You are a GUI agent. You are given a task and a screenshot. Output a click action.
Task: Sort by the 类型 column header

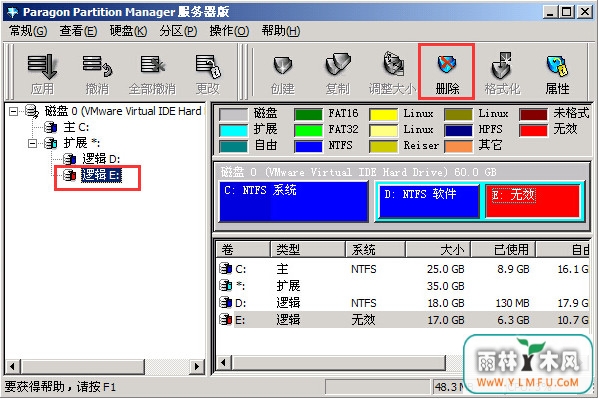(307, 249)
